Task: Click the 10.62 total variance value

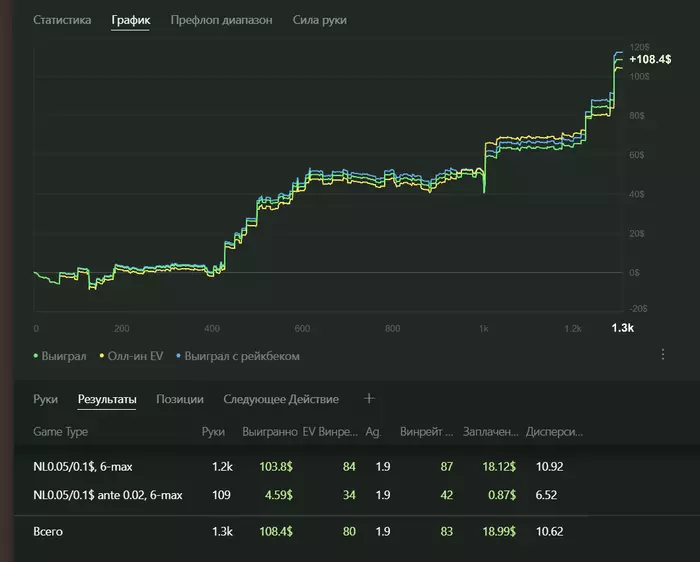Action: [x=549, y=531]
